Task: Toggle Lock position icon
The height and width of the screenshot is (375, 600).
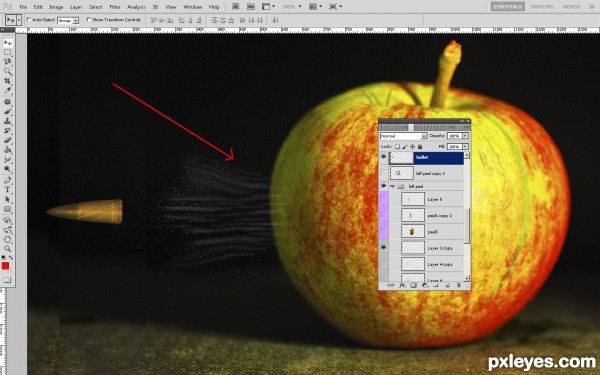Action: tap(412, 147)
